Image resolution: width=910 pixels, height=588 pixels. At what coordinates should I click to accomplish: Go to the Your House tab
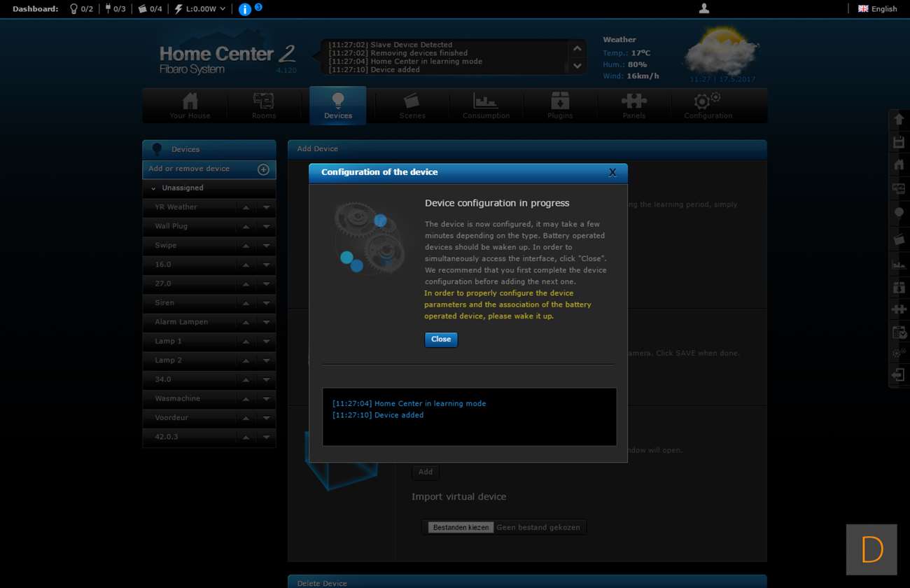(x=190, y=106)
